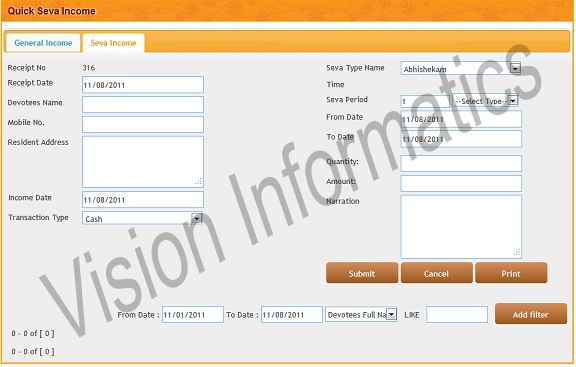Click the Seva From Date field
This screenshot has height=367, width=576.
461,119
